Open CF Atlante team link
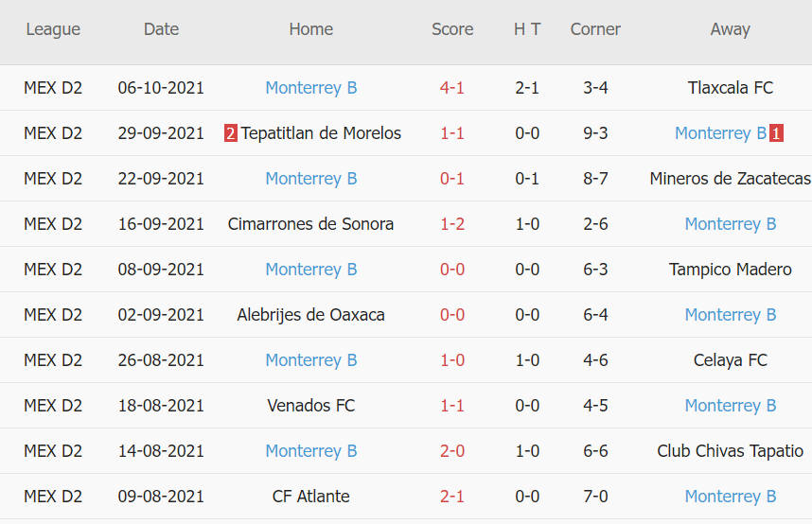 (x=310, y=497)
